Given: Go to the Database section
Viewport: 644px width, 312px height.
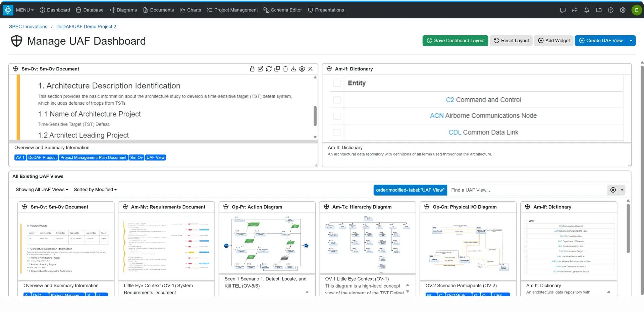Looking at the screenshot, I should 90,10.
